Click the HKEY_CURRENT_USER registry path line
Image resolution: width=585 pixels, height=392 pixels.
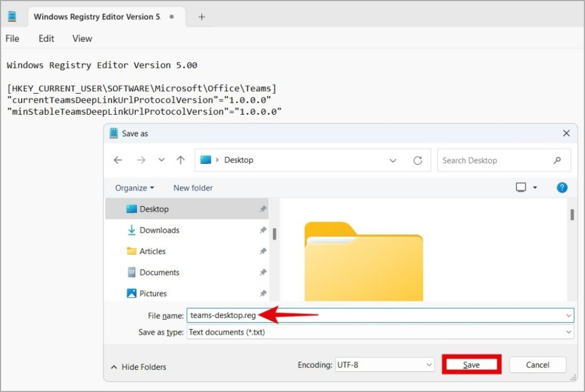point(142,88)
